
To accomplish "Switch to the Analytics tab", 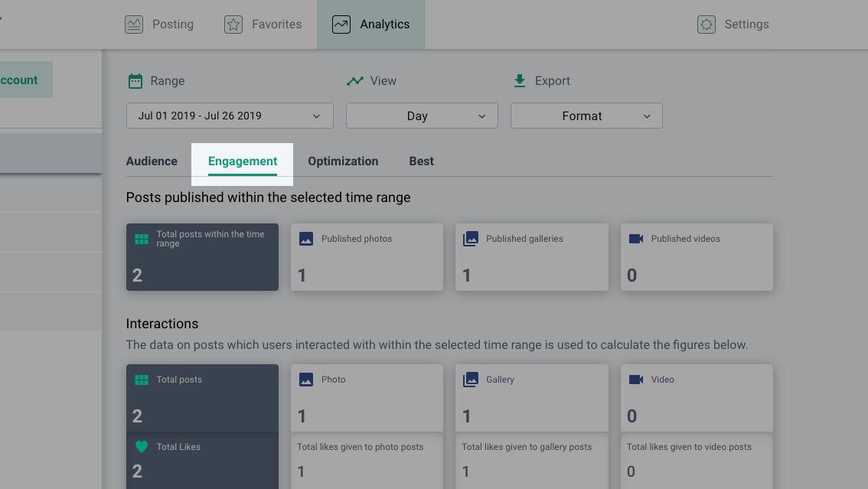I will (x=371, y=24).
